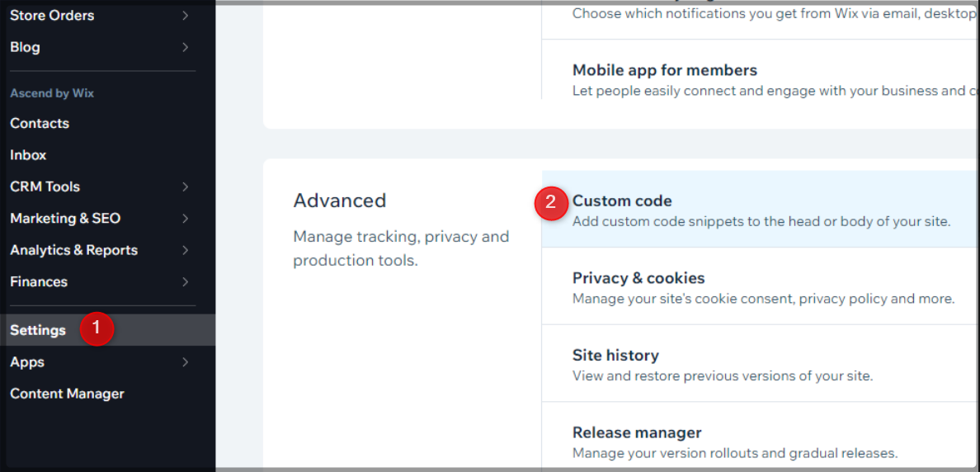
Task: Expand the Marketing & SEO chevron
Action: click(x=185, y=219)
